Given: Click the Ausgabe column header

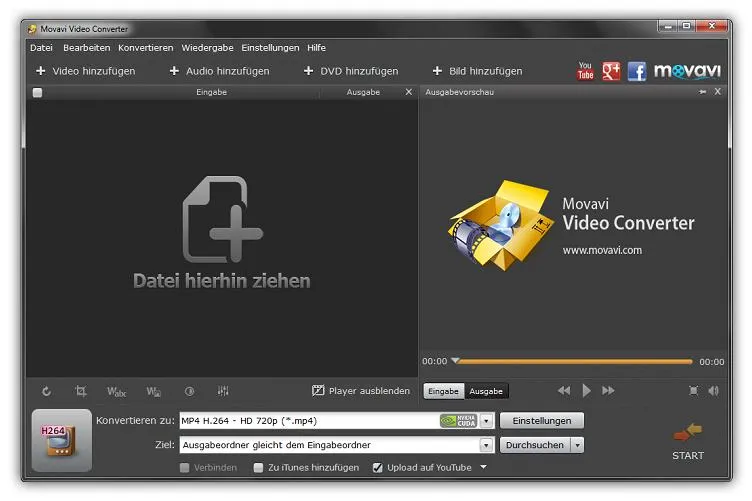Looking at the screenshot, I should (363, 92).
